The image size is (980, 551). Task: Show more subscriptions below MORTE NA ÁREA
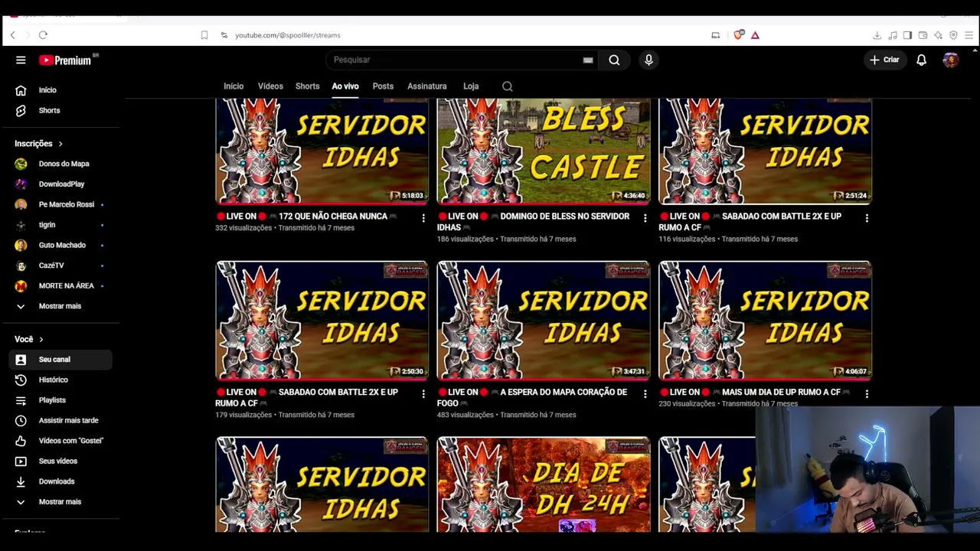click(61, 306)
